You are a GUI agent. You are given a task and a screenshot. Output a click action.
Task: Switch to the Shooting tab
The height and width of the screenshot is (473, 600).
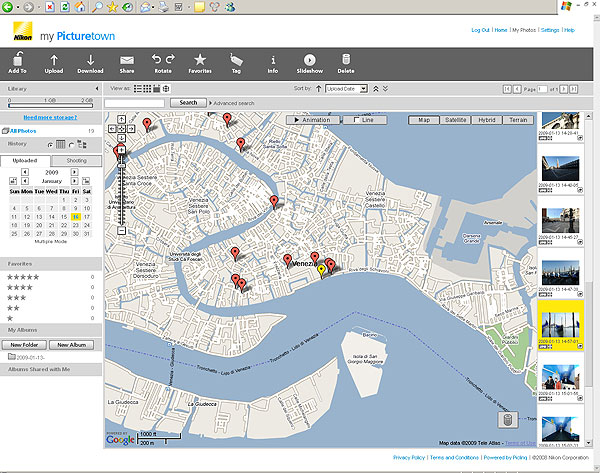[x=76, y=160]
